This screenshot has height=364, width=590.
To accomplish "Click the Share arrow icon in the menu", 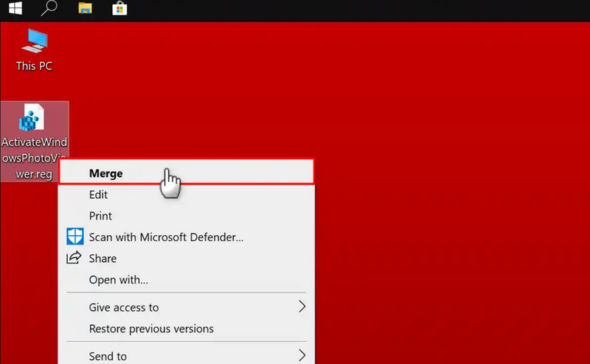I will 74,258.
